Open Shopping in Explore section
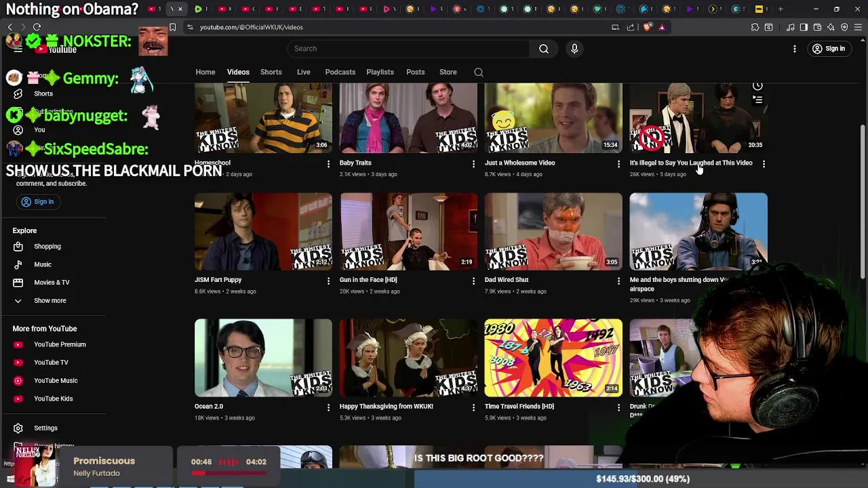 tap(47, 247)
